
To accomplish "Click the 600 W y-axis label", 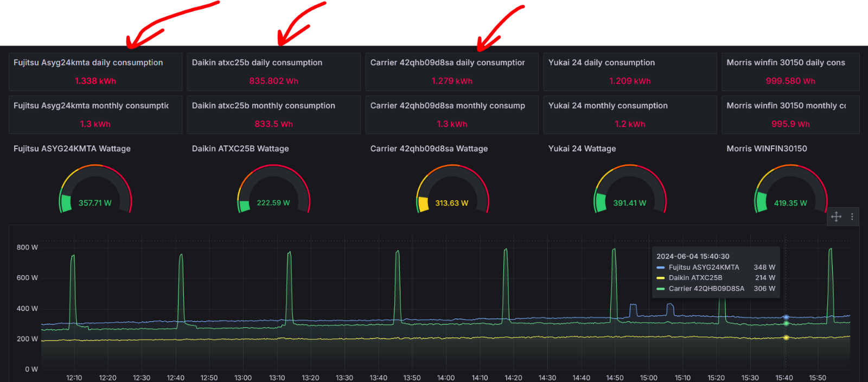I will coord(27,278).
